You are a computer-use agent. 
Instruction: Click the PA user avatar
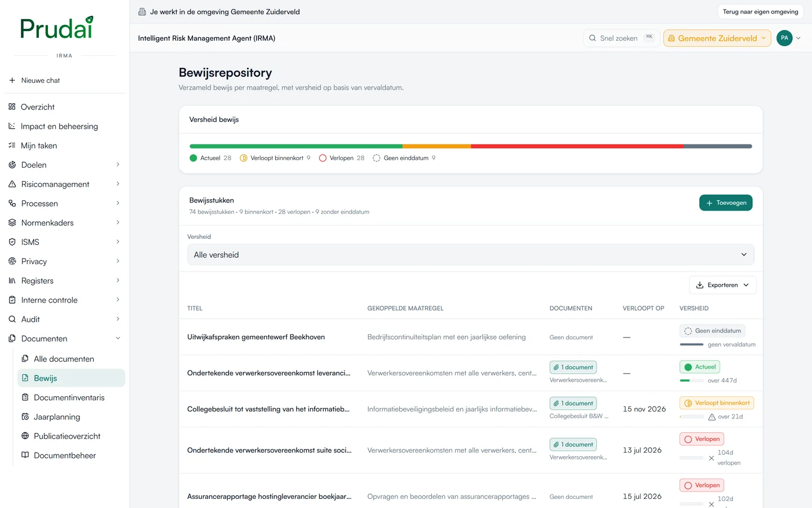(784, 38)
